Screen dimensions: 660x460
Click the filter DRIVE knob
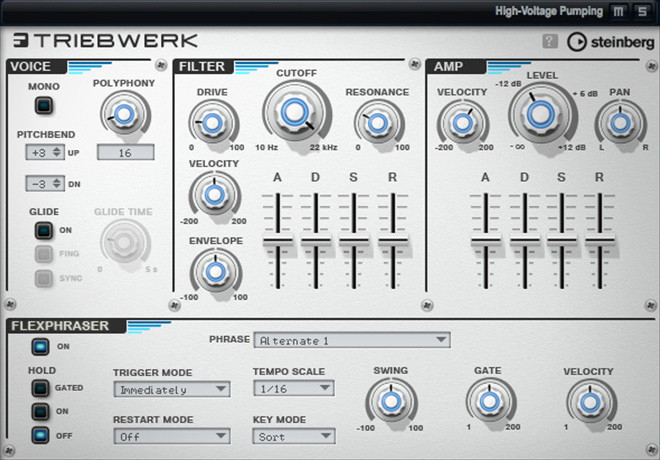point(213,123)
